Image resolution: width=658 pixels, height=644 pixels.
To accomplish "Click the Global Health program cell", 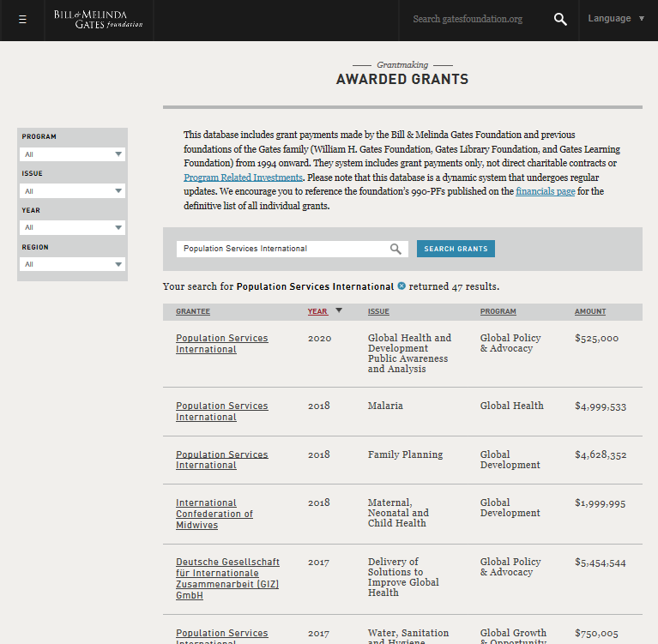I will pyautogui.click(x=511, y=406).
